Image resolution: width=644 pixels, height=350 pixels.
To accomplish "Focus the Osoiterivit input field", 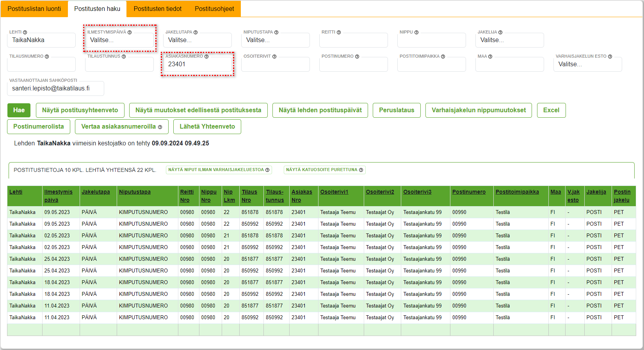I will tap(276, 64).
